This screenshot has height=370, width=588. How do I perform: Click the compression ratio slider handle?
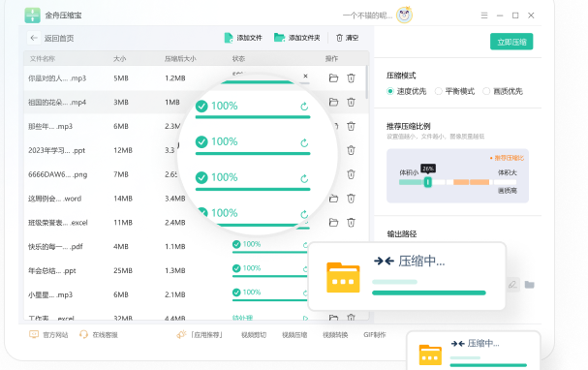coord(427,182)
